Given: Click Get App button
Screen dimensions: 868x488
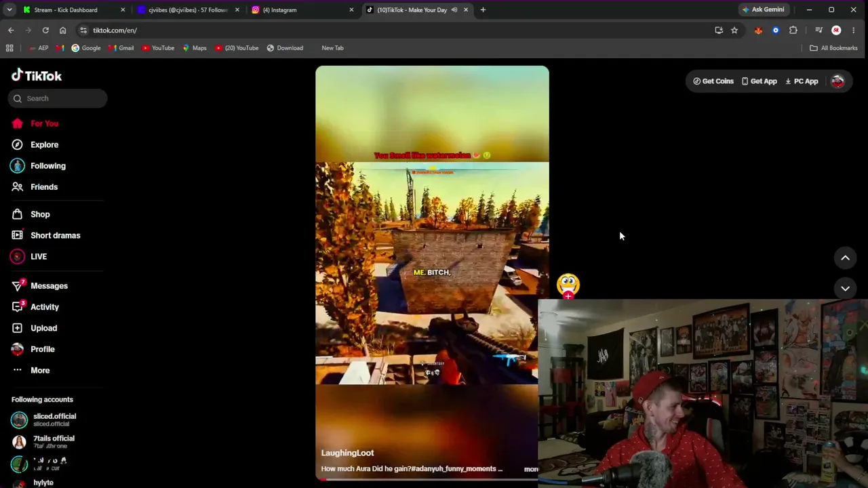Looking at the screenshot, I should pos(759,81).
